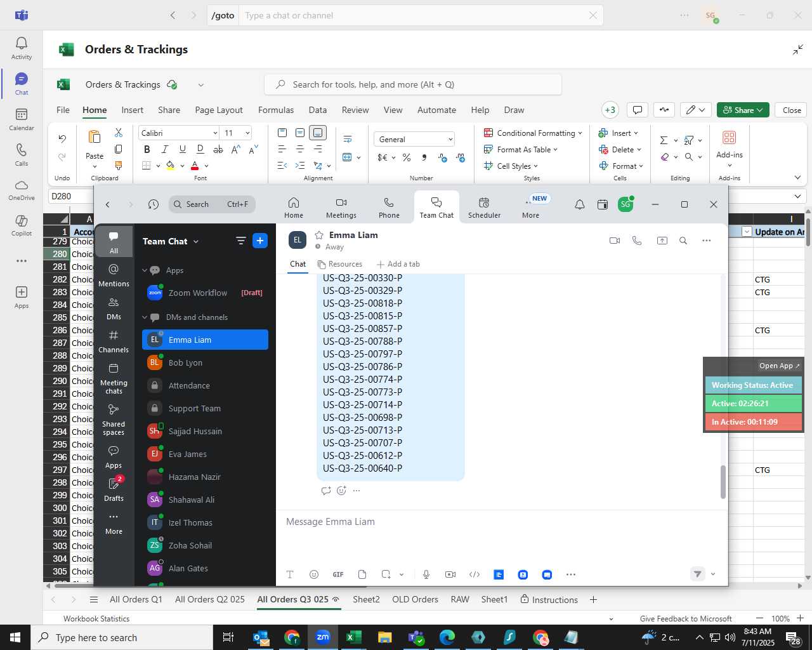812x650 pixels.
Task: Click the Message Emma Liam input field
Action: (501, 522)
